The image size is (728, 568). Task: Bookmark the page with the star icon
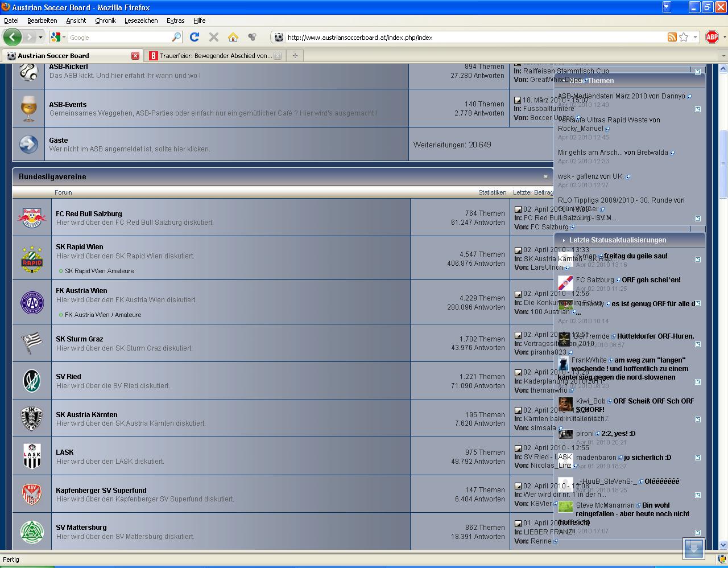[683, 37]
